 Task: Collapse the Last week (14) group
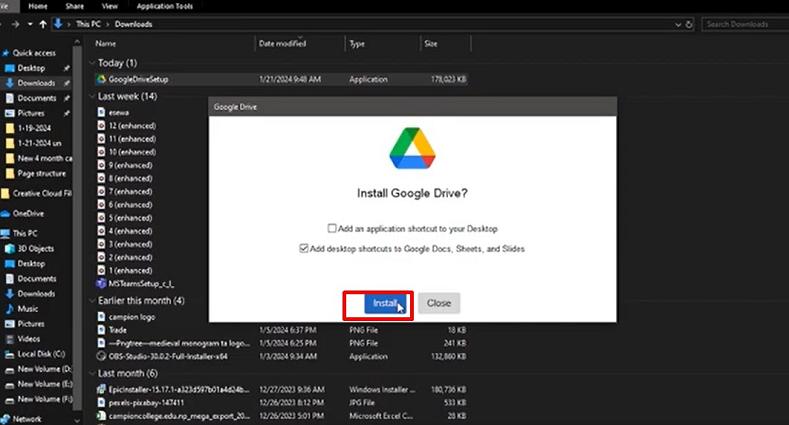point(92,96)
